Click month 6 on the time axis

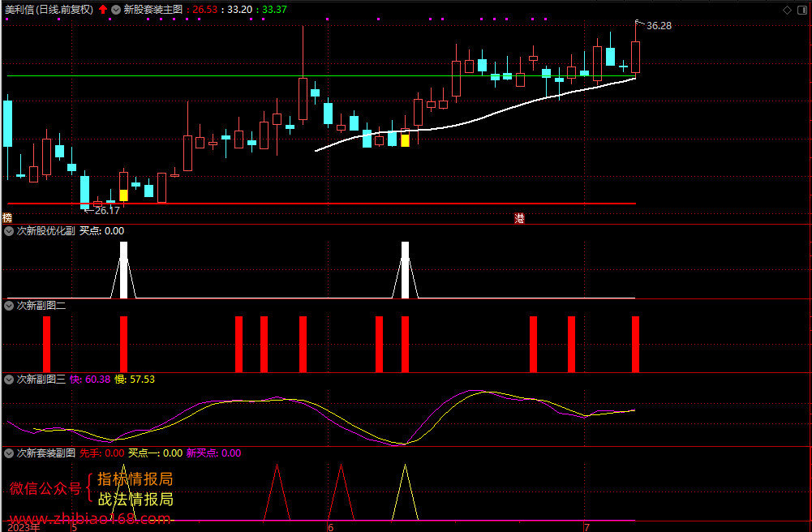click(330, 527)
